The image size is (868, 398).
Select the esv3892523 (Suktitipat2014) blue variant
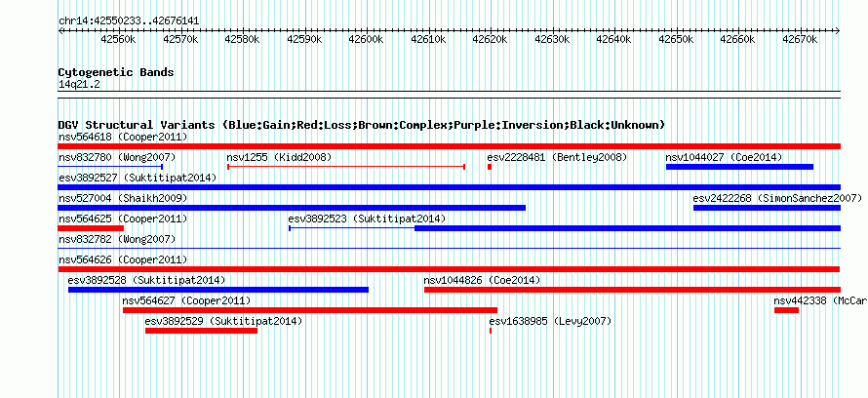point(565,228)
